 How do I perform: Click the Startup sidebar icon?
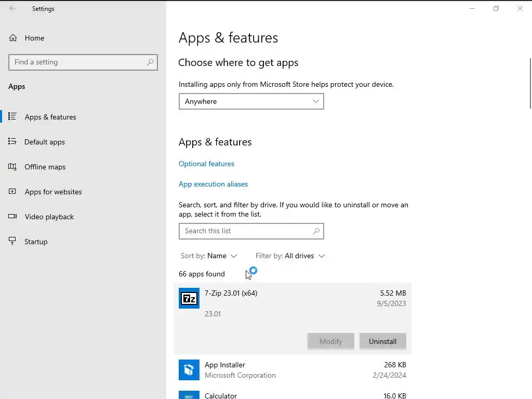click(12, 241)
